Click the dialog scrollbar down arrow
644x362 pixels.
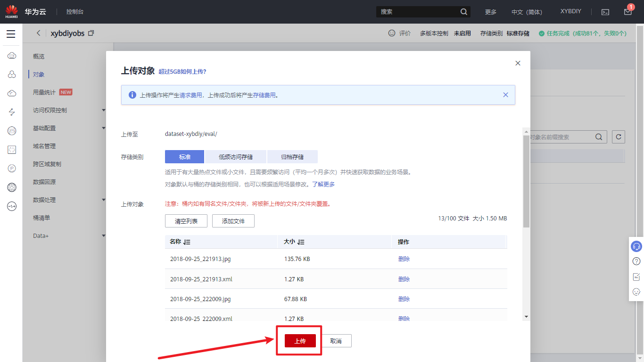pyautogui.click(x=526, y=317)
